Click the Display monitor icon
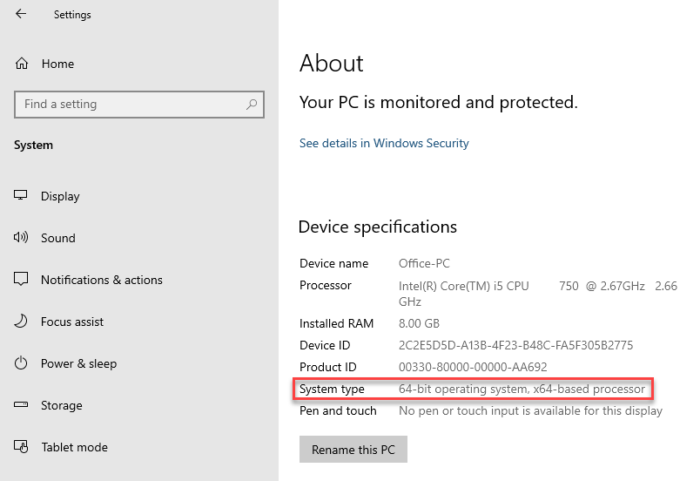 click(x=21, y=196)
